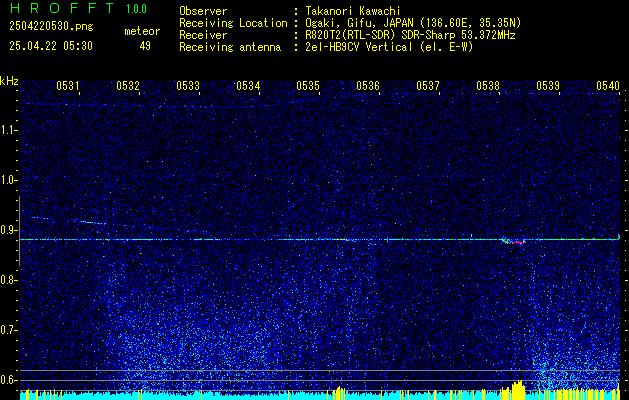Click the 0532 time marker
The image size is (629, 400).
point(128,85)
